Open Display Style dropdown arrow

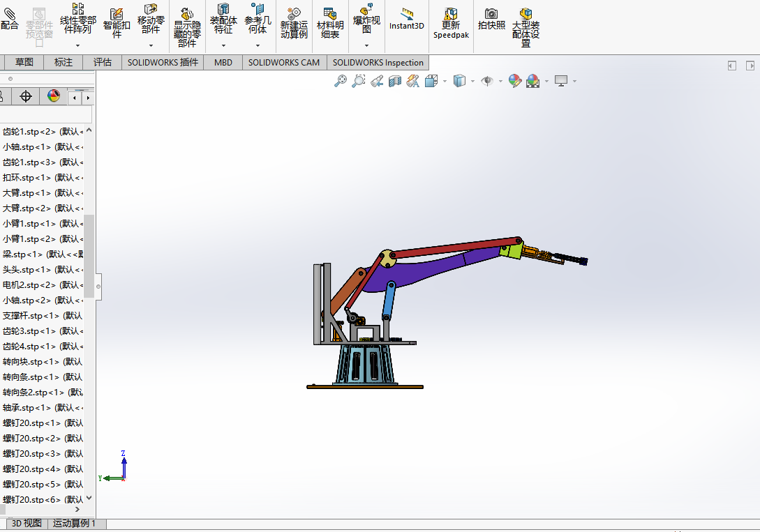point(472,82)
